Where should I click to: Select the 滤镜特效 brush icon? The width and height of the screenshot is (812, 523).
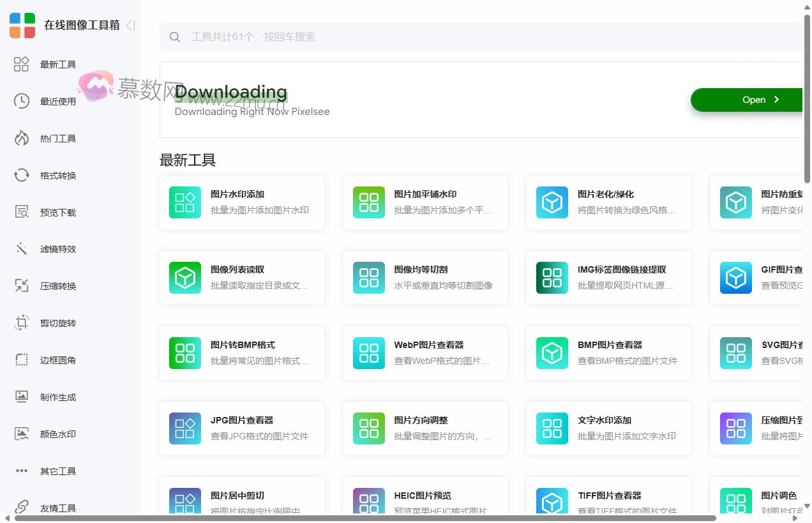21,249
